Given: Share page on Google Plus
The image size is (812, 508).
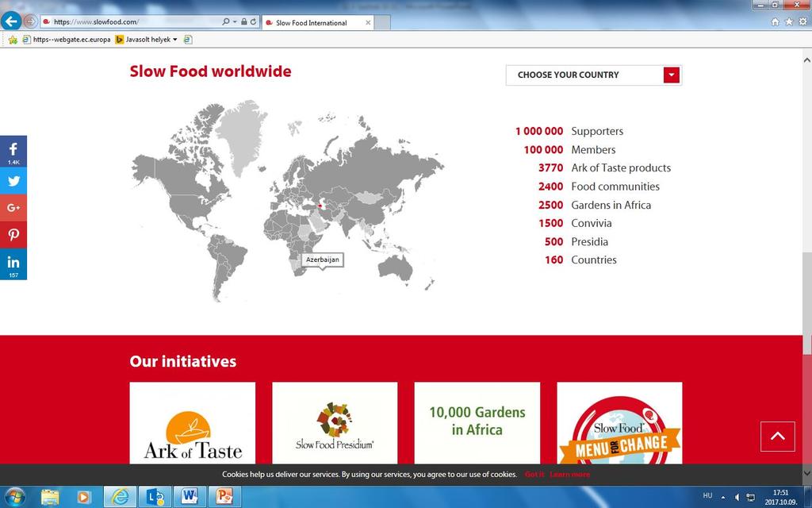Looking at the screenshot, I should click(13, 208).
